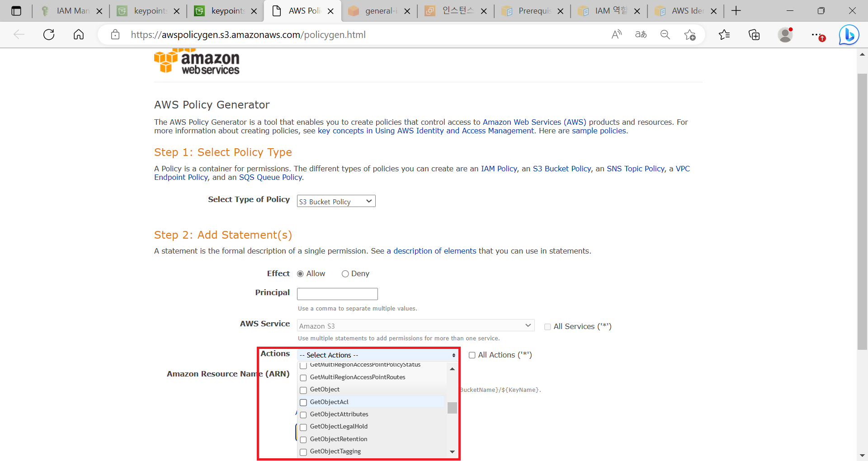Select the Deny effect radio button
Viewport: 868px width, 461px height.
pos(345,274)
